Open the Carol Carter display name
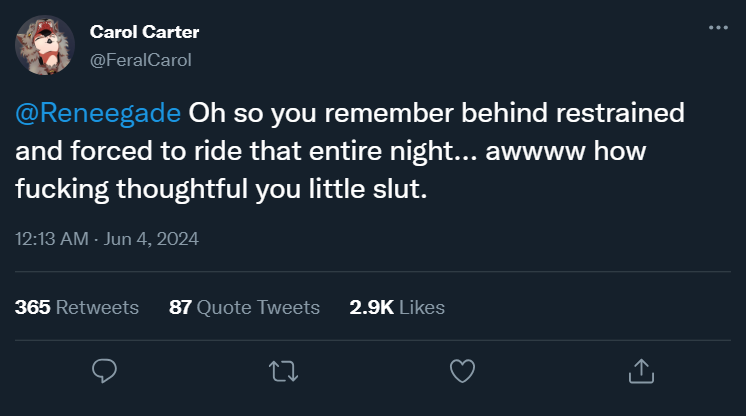Viewport: 746px width, 416px height. click(x=144, y=32)
